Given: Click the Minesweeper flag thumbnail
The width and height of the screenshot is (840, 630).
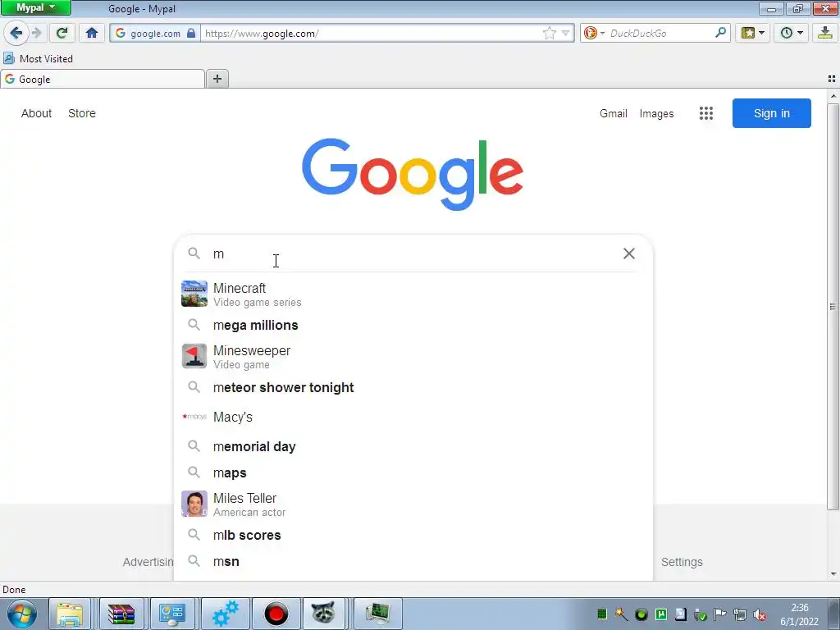Looking at the screenshot, I should coord(194,356).
